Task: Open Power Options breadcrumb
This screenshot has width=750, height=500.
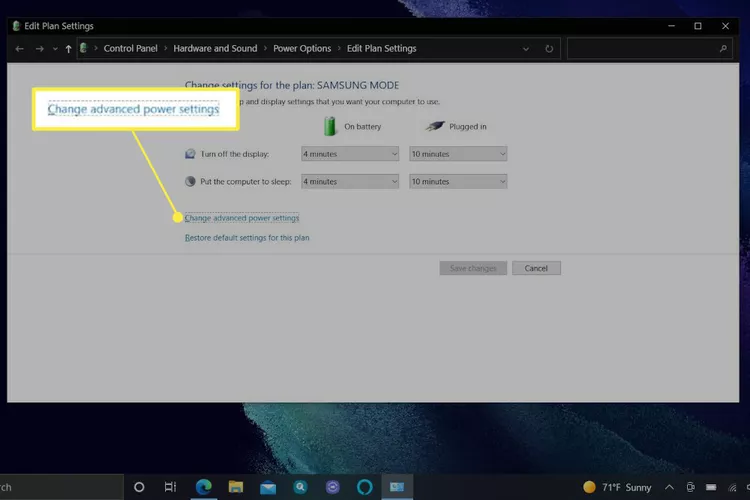Action: pyautogui.click(x=302, y=48)
